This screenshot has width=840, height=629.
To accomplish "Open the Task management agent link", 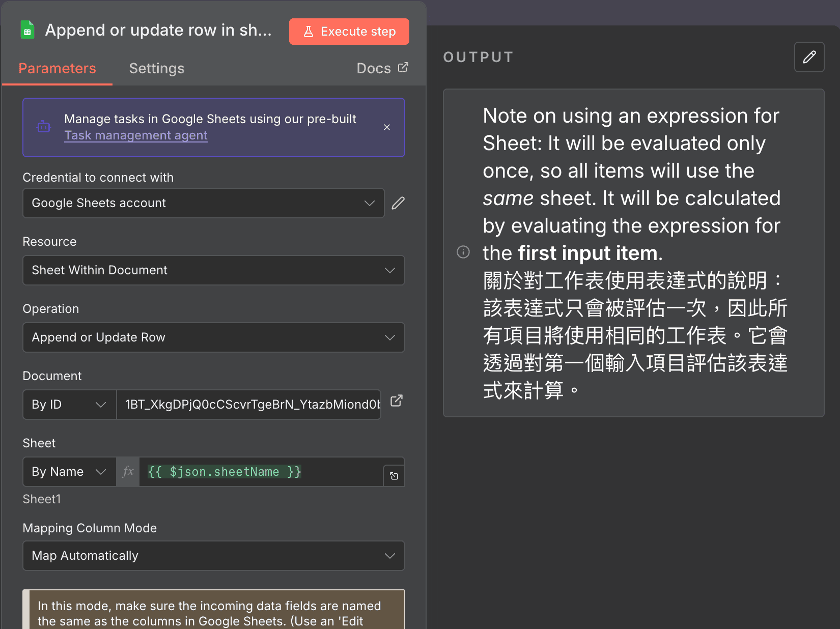I will point(135,135).
